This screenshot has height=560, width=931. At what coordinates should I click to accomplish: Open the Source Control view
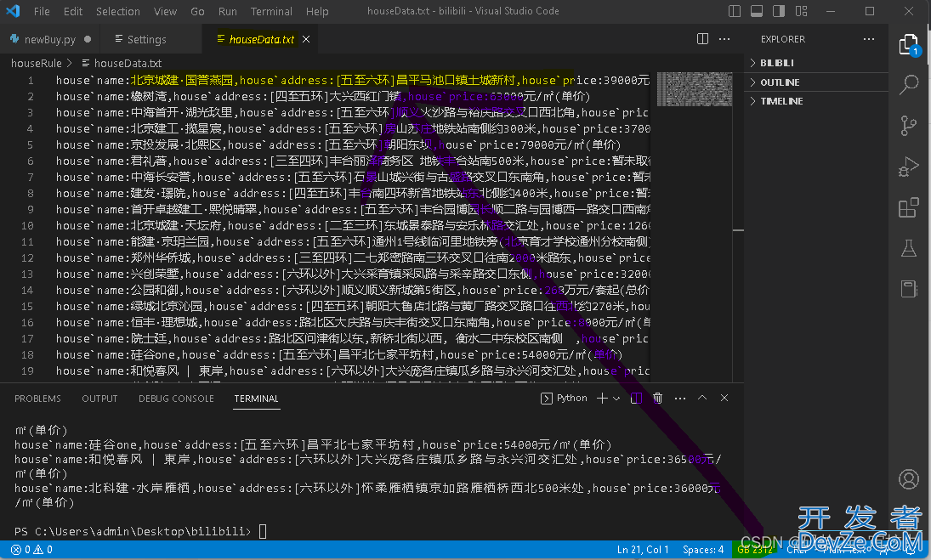pos(908,126)
